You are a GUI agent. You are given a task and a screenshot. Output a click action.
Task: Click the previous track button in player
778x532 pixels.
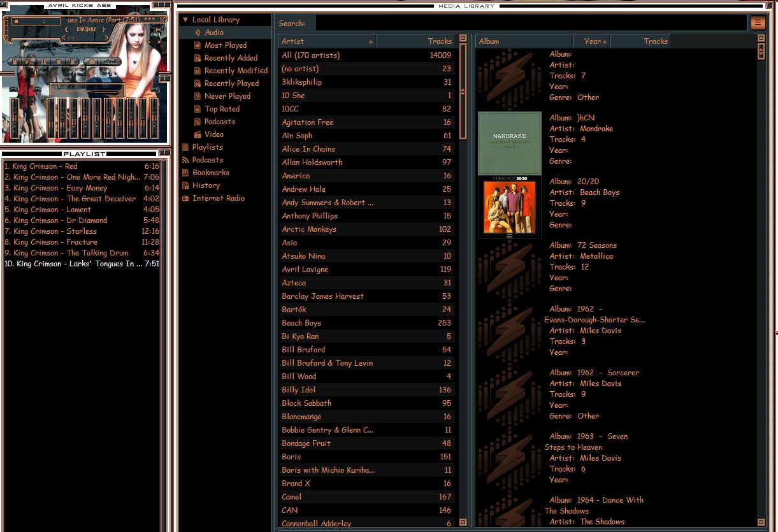14,61
